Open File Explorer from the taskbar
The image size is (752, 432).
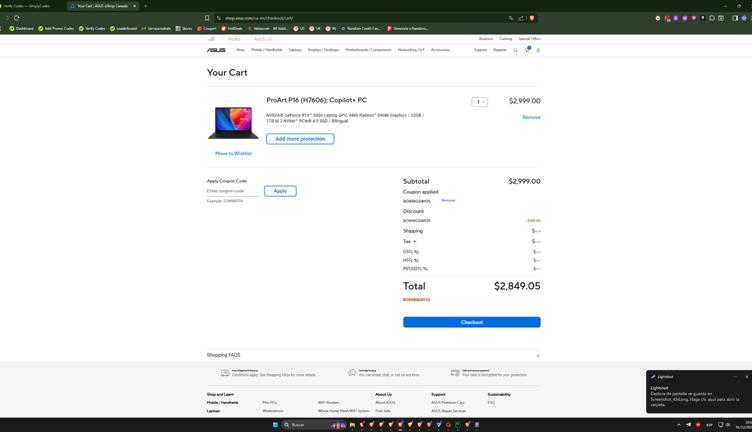352,425
